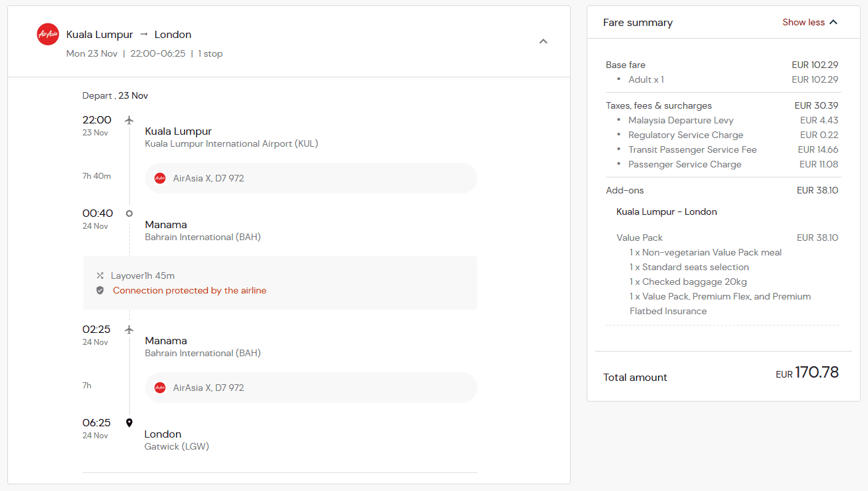The image size is (868, 491).
Task: Click the takeoff plane icon beside 22:00
Action: tap(129, 120)
